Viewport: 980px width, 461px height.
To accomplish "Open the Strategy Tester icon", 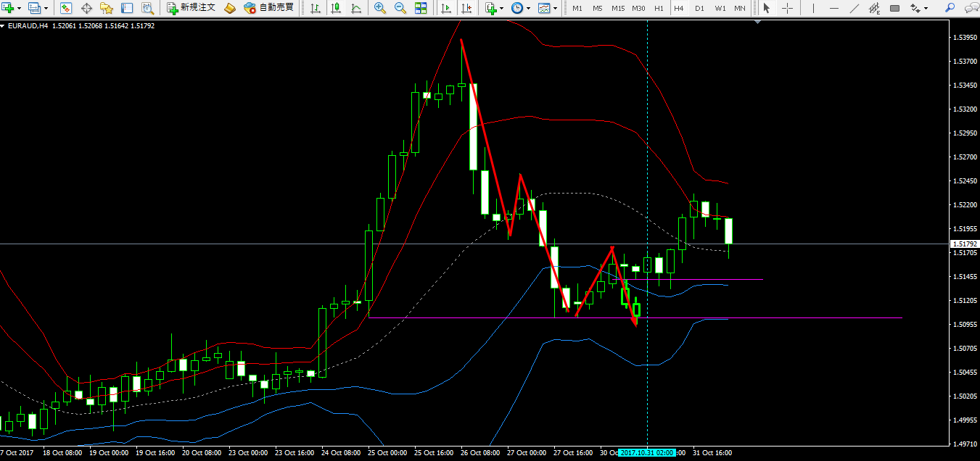I will [x=147, y=9].
